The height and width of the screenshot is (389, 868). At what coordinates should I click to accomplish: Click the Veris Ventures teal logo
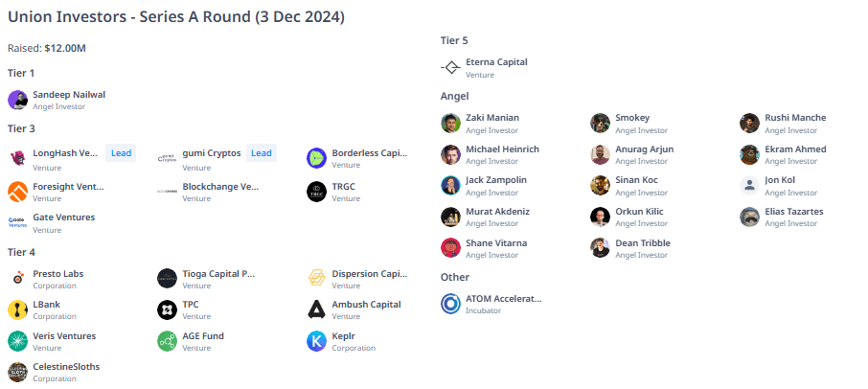(x=17, y=341)
